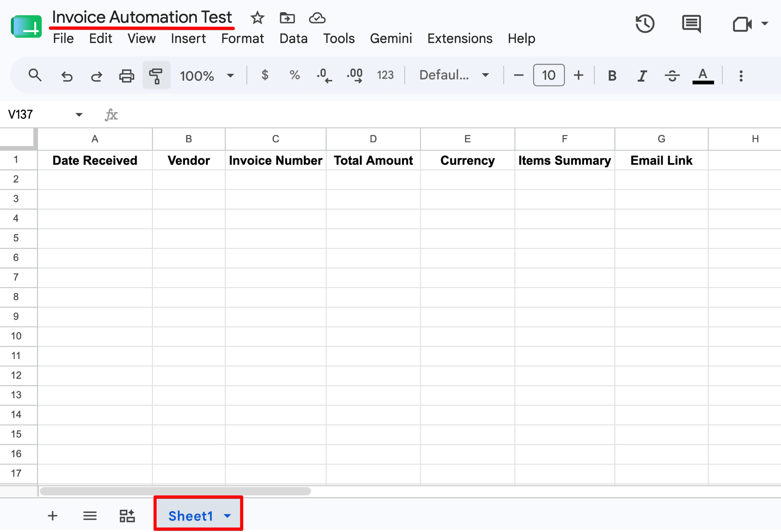781x532 pixels.
Task: Expand the name box dropdown arrow
Action: pos(79,114)
